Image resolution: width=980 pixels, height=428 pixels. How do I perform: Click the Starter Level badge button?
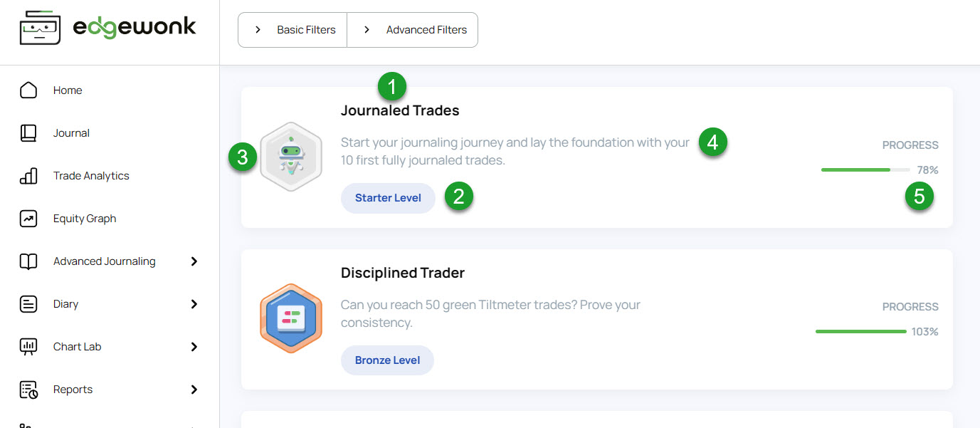pyautogui.click(x=388, y=198)
